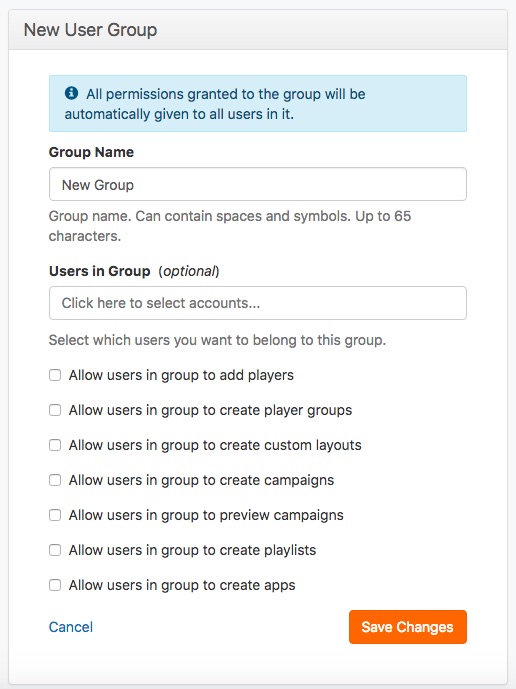Screen dimensions: 516x689
Task: Click the 'Group Name' field label
Action: 91,152
